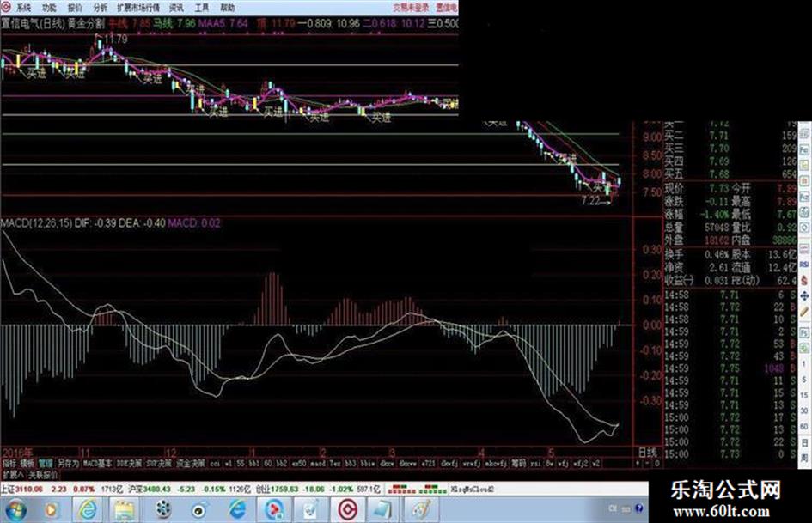The image size is (812, 523).
Task: Select the MACD基本 template tab
Action: [97, 464]
